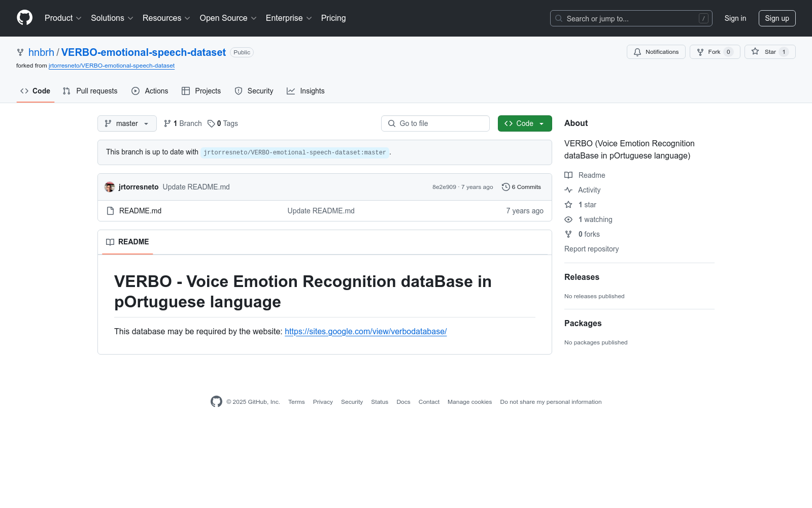
Task: Open the Product dropdown menu
Action: coord(63,18)
